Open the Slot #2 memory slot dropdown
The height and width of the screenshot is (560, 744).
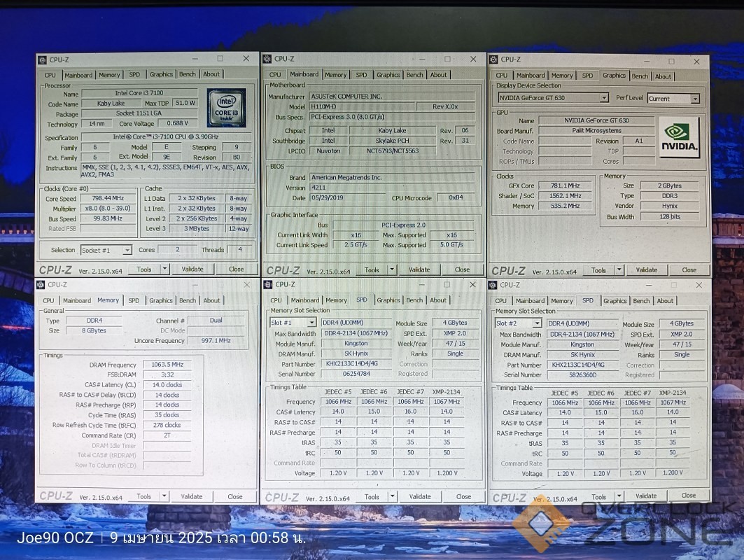[537, 323]
